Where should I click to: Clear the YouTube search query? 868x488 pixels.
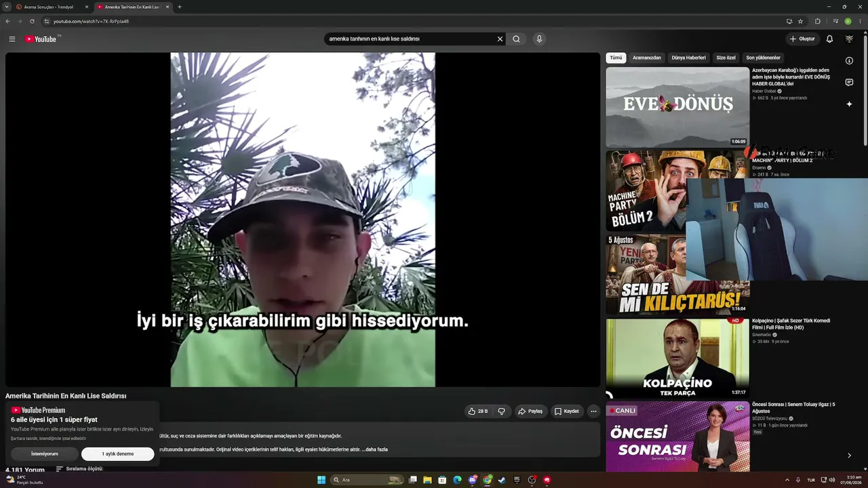click(x=500, y=39)
